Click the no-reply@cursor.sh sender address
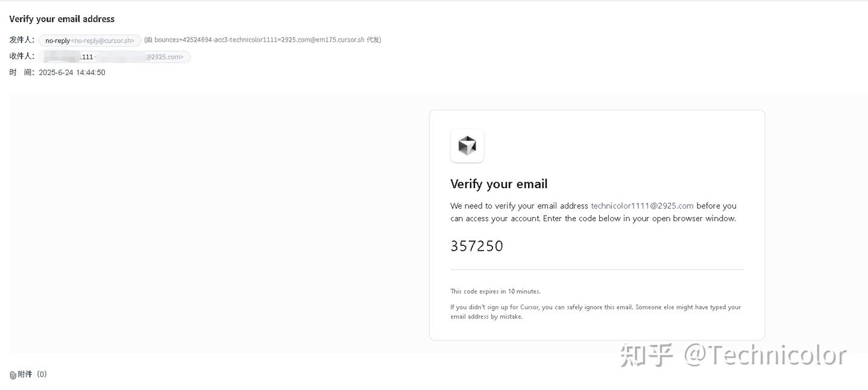Image resolution: width=868 pixels, height=390 pixels. point(103,40)
